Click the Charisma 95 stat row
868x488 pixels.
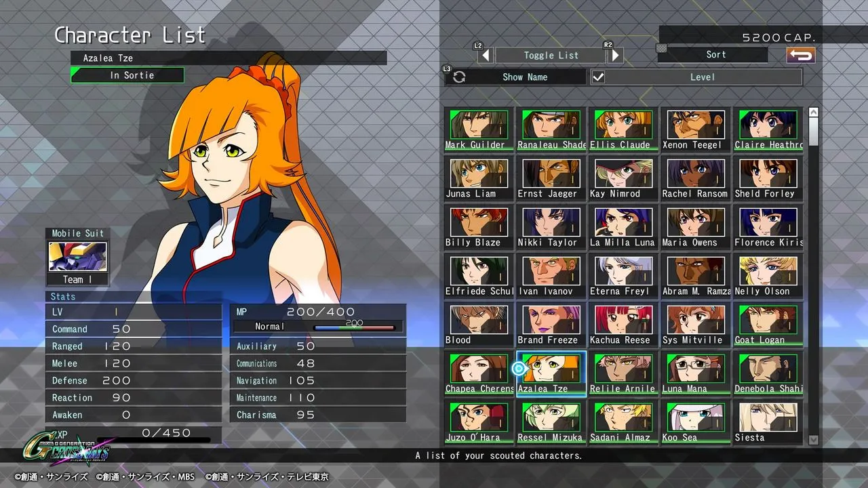(x=318, y=415)
